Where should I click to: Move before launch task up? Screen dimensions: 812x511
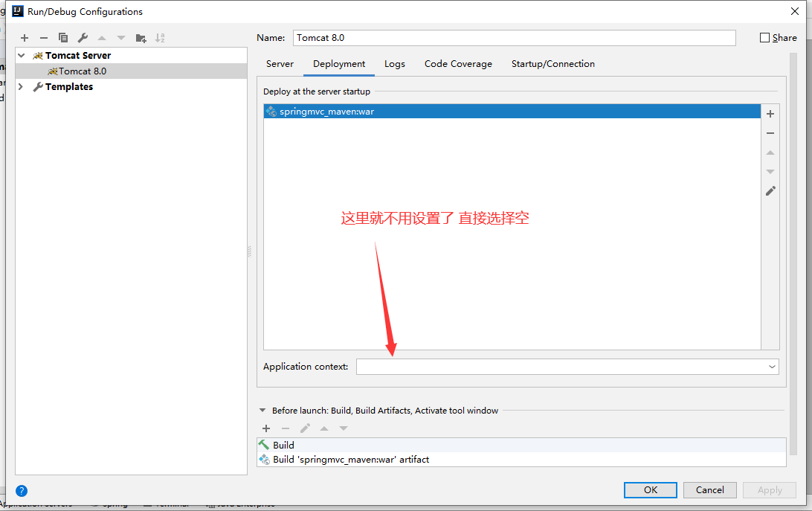[324, 428]
